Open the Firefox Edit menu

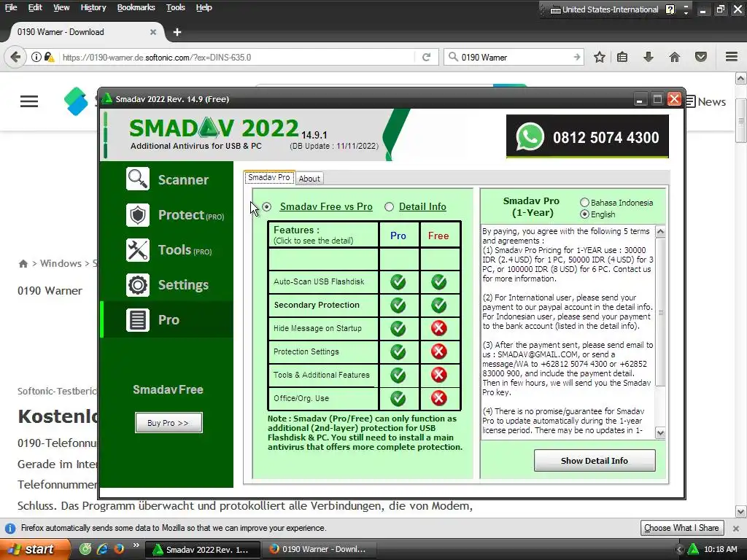pyautogui.click(x=35, y=7)
